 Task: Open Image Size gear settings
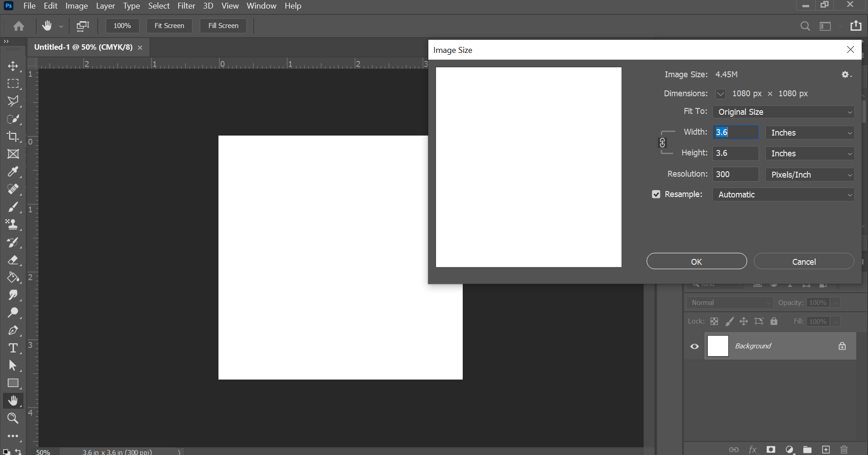click(x=846, y=75)
